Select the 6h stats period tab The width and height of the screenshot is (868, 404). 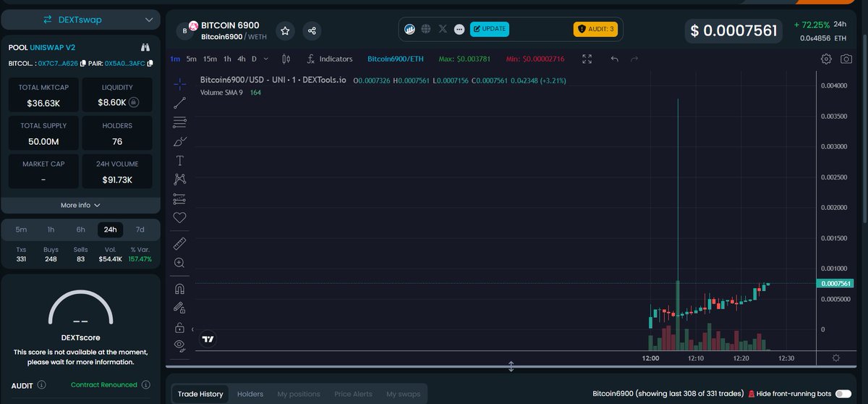80,230
